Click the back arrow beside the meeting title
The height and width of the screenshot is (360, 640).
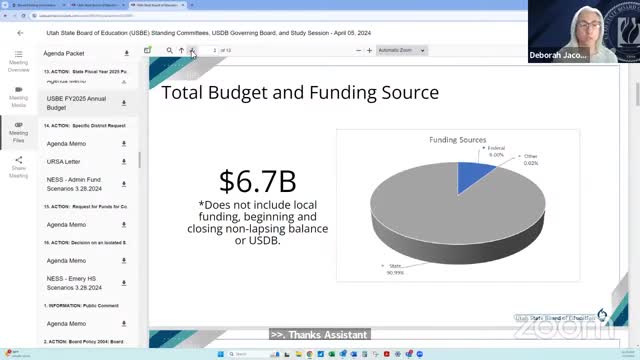coord(20,33)
